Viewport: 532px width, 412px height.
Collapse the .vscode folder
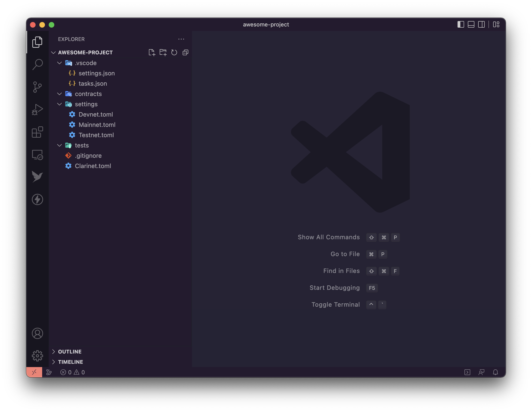59,63
